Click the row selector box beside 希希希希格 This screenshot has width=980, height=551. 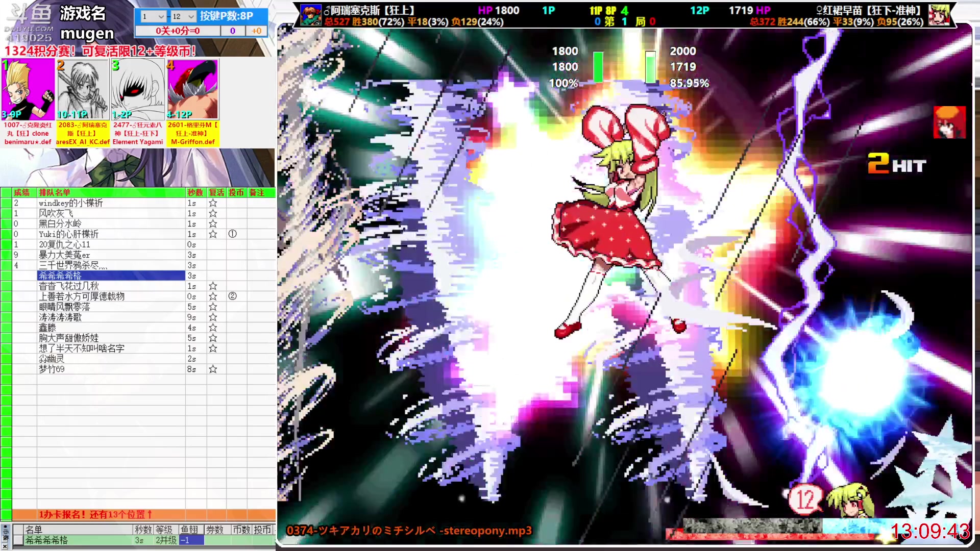[18, 540]
